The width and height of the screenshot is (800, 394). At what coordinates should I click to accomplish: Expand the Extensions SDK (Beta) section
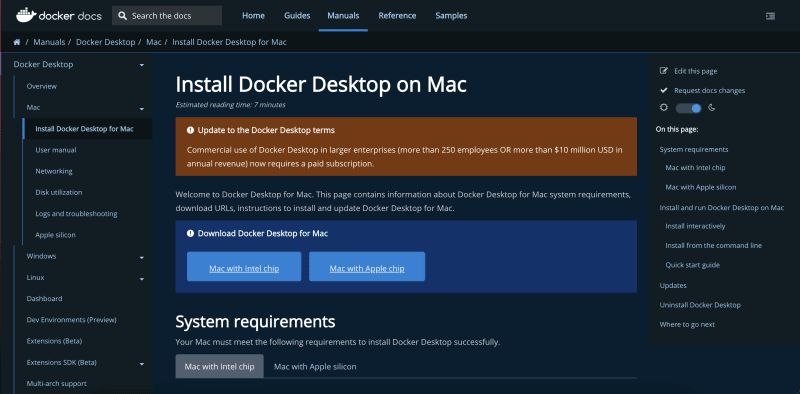[x=142, y=363]
